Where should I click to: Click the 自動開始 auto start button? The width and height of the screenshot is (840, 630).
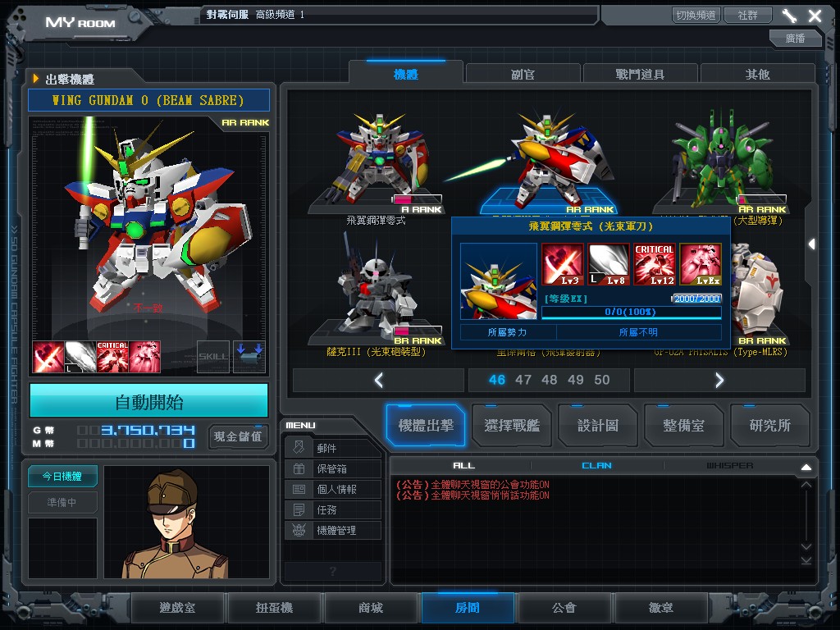pos(149,400)
